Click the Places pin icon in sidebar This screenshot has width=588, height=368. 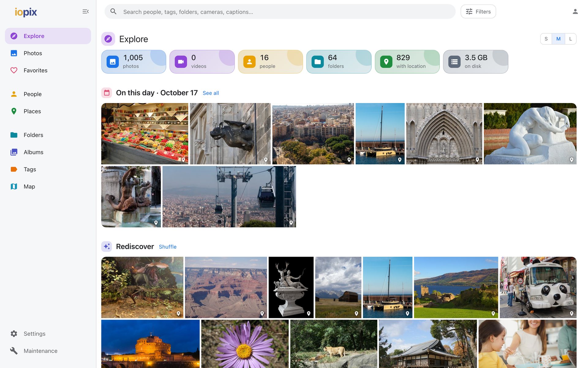click(x=14, y=111)
